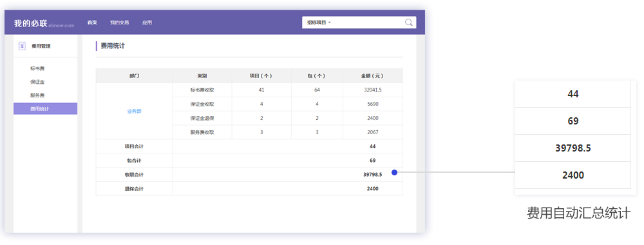
Task: Click the 收取合计 total 39798.5
Action: (x=372, y=175)
